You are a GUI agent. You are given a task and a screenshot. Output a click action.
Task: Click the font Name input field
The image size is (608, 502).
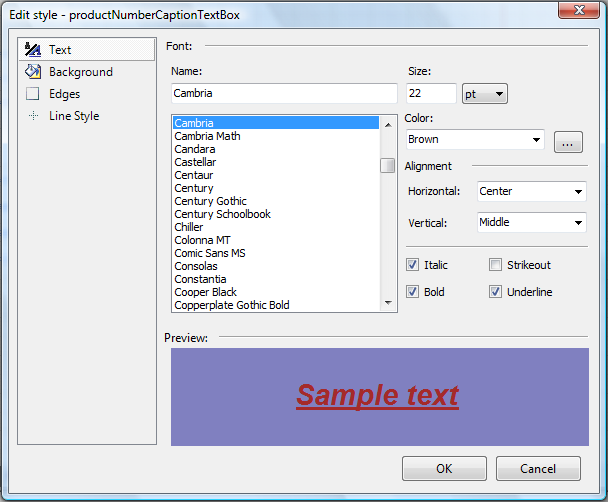284,93
